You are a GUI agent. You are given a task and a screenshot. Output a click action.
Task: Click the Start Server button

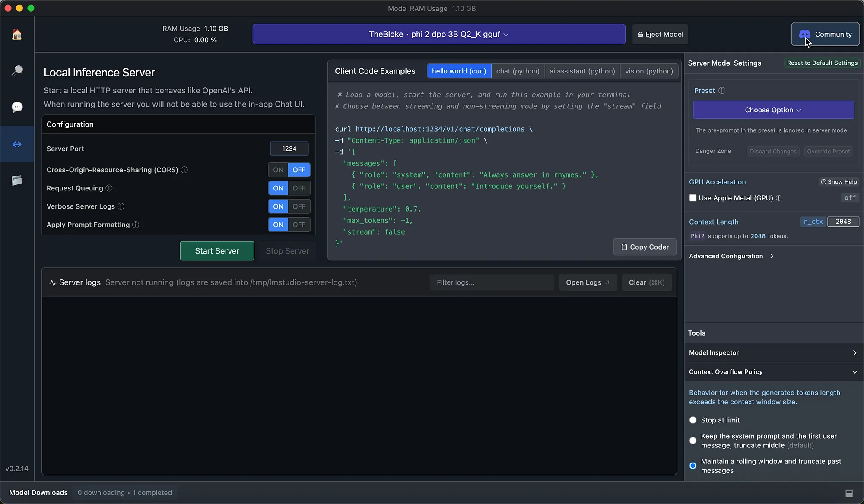coord(217,251)
